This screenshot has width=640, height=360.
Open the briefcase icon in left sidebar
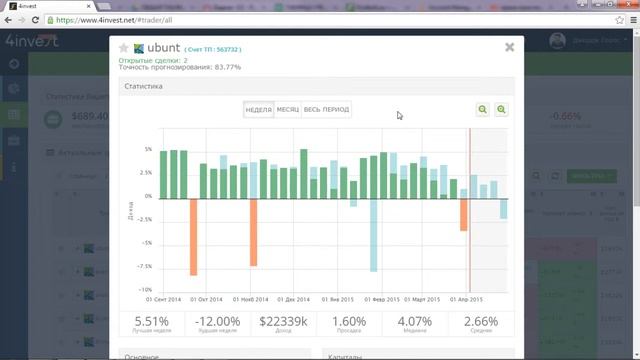pos(13,141)
